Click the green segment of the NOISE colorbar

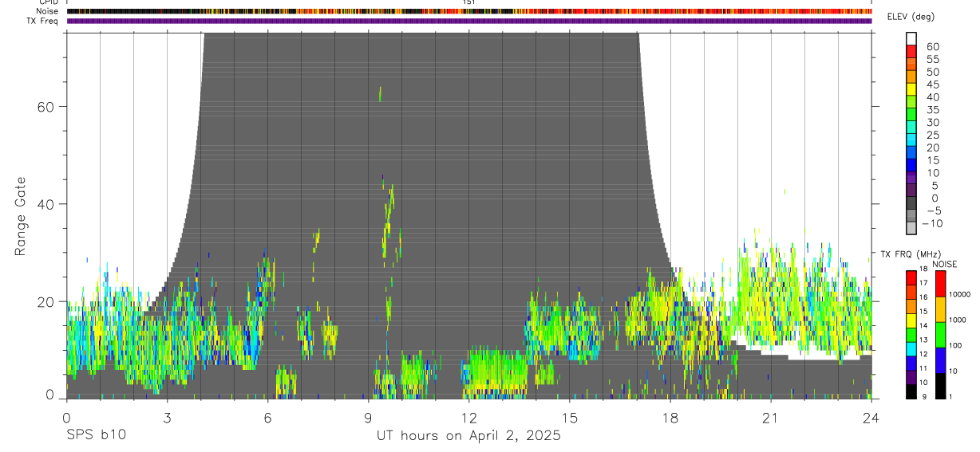click(940, 335)
